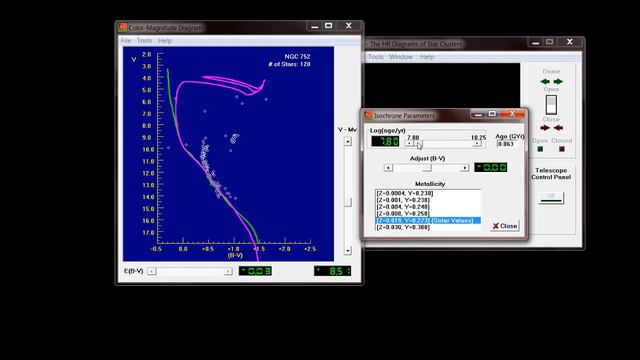Screen dimensions: 640x360
Task: Click the green Open indicator light
Action: (x=540, y=149)
